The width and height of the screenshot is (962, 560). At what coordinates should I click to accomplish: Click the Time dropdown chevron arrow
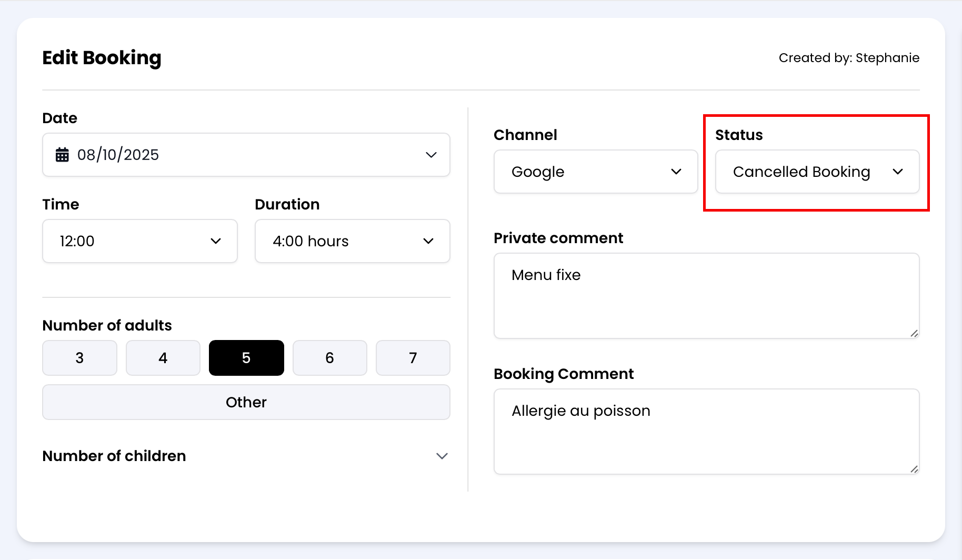216,241
